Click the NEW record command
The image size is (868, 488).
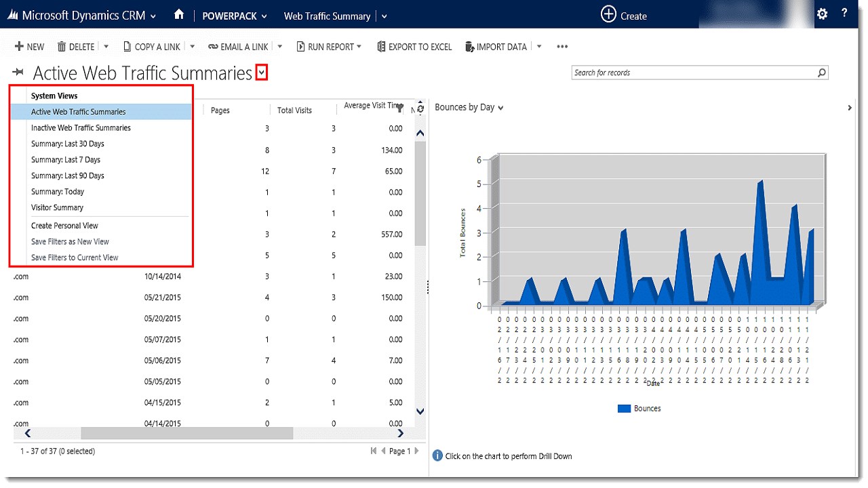coord(29,47)
